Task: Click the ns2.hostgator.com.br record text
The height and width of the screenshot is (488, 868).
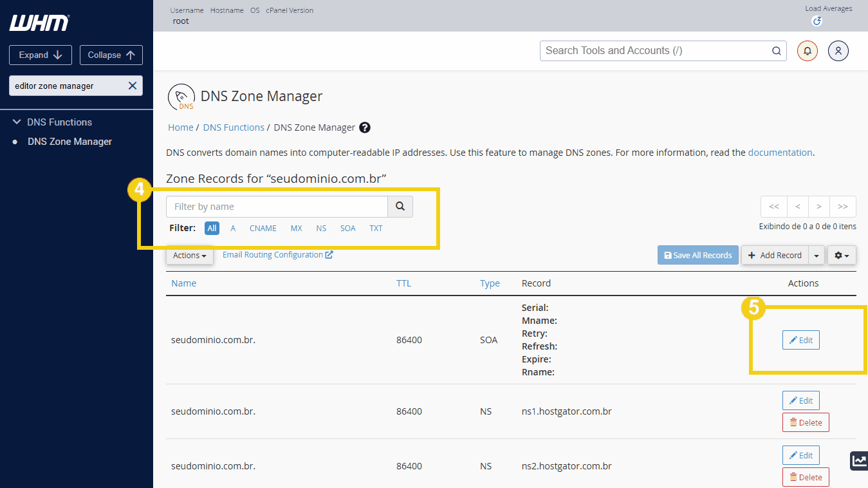Action: [x=566, y=466]
